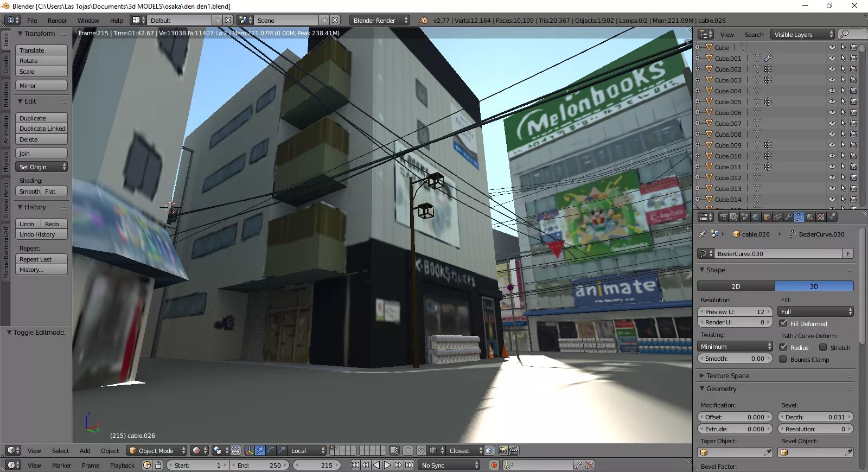This screenshot has width=868, height=472.
Task: Open the Material properties tab (sphere icon)
Action: tap(810, 217)
